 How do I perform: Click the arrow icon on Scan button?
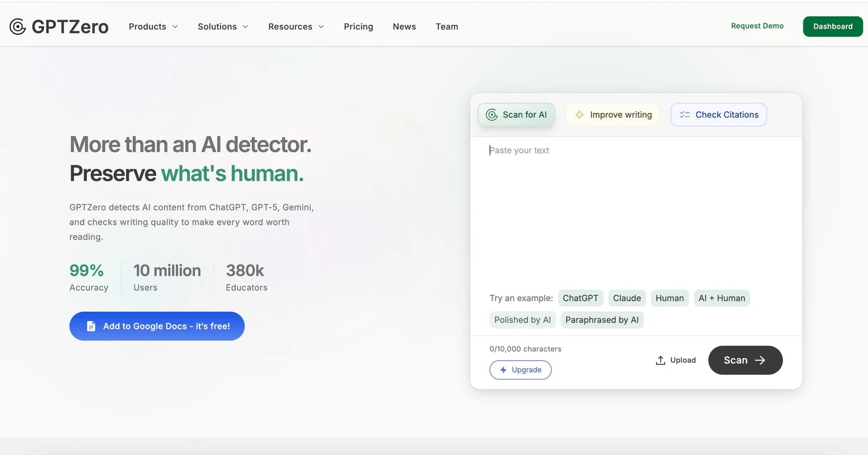coord(760,360)
